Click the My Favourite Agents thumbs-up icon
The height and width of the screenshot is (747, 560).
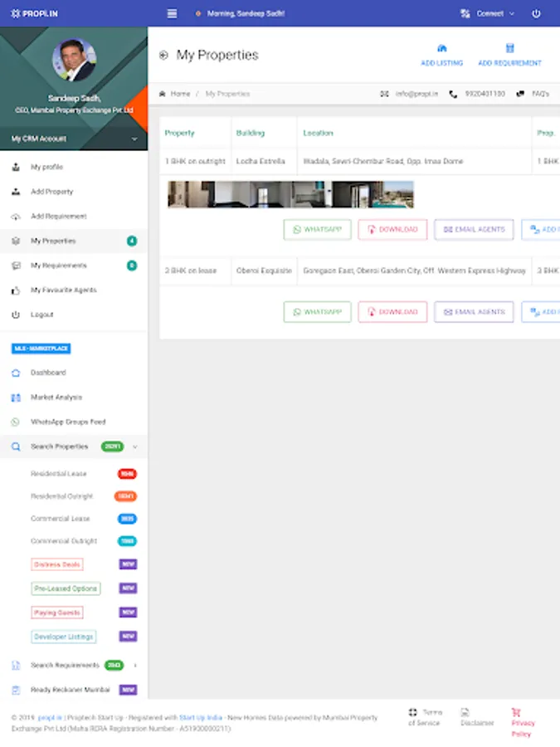tap(16, 290)
